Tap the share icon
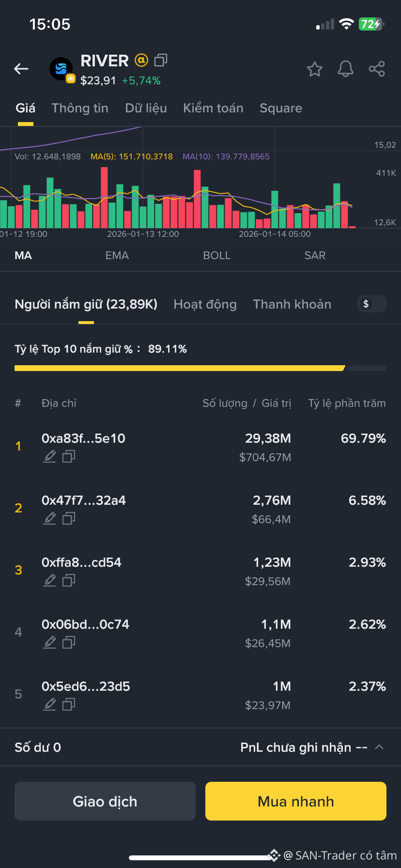Image resolution: width=401 pixels, height=868 pixels. (377, 69)
